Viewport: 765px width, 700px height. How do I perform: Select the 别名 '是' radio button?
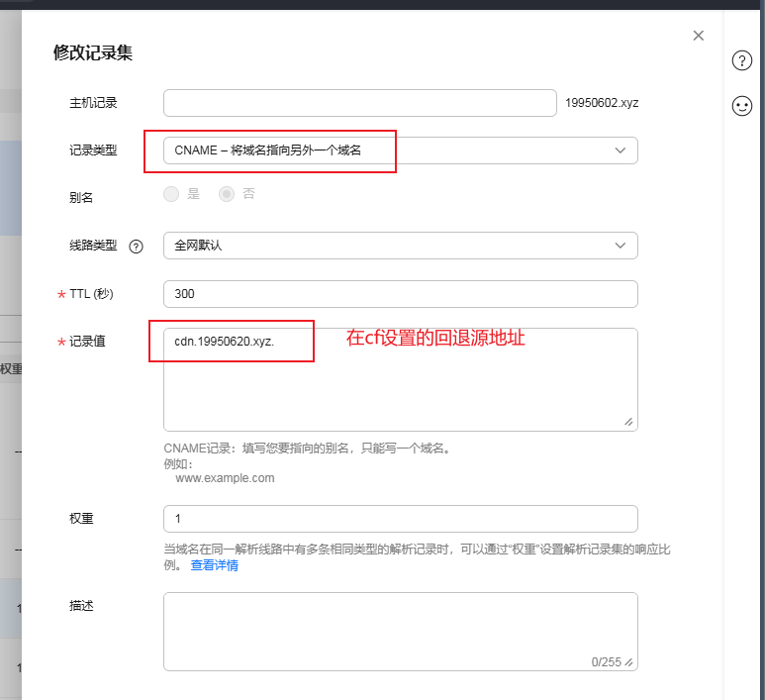(172, 195)
